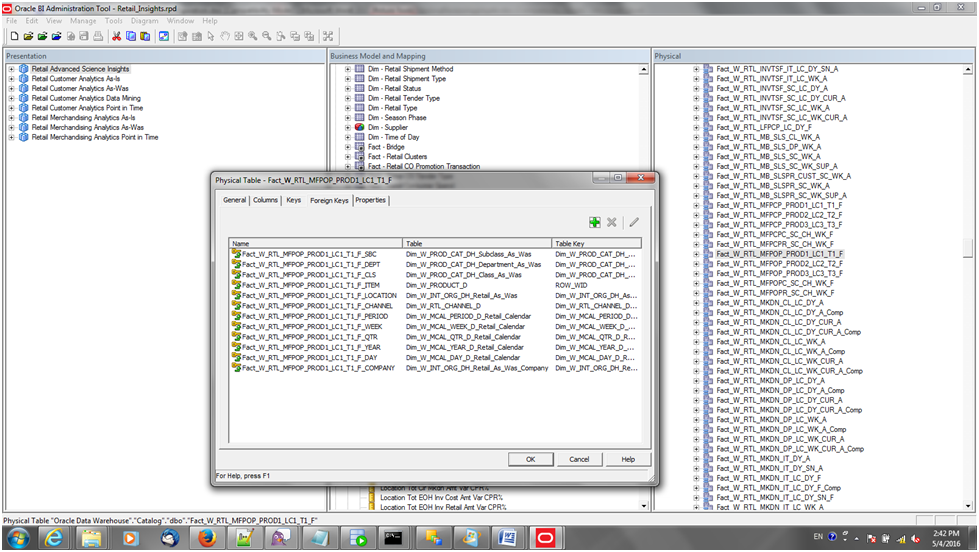Click the system tray clock 2:42 PM
This screenshot has height=552, width=979.
[947, 534]
